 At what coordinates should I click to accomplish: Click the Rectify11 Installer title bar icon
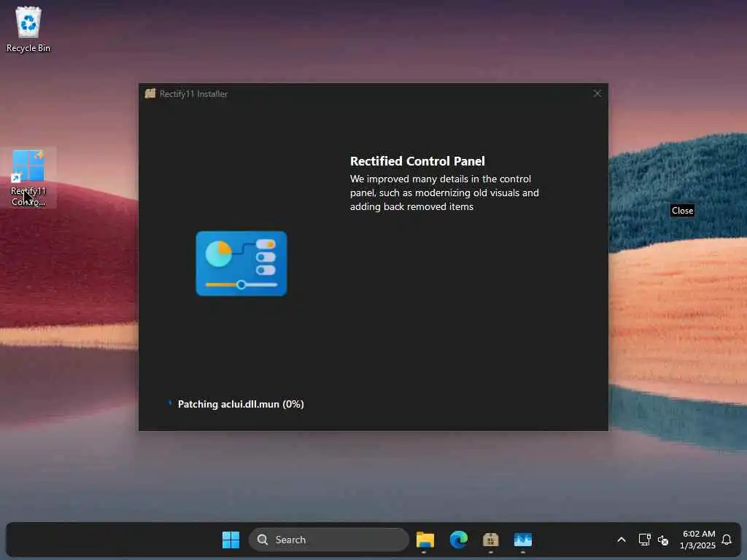pyautogui.click(x=150, y=93)
